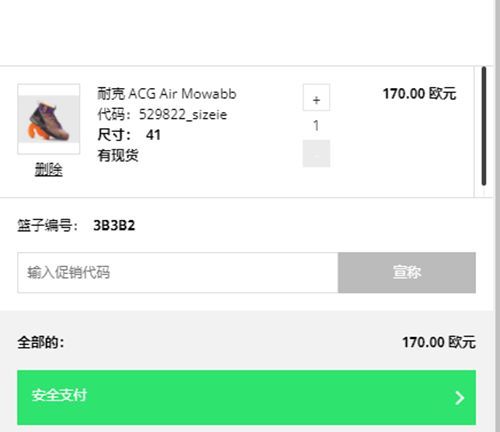Image resolution: width=500 pixels, height=432 pixels.
Task: Click the 尺寸 size label
Action: (114, 135)
